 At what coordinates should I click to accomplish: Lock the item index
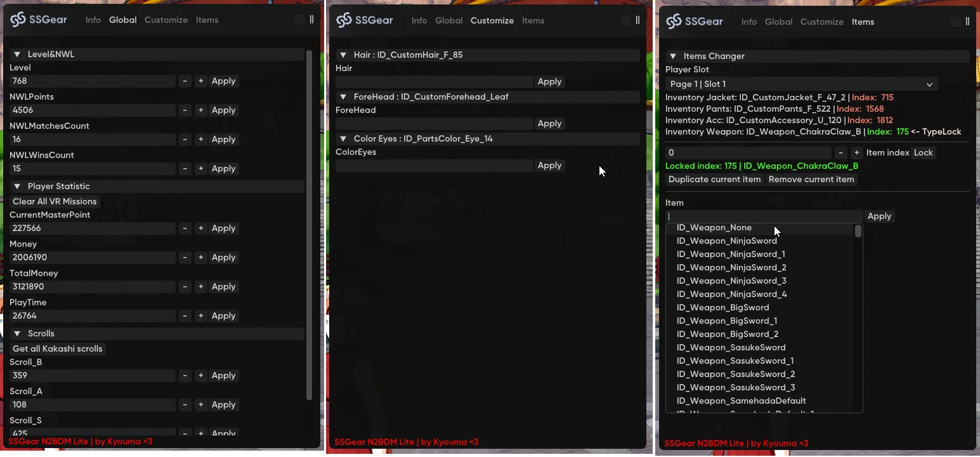click(x=924, y=153)
